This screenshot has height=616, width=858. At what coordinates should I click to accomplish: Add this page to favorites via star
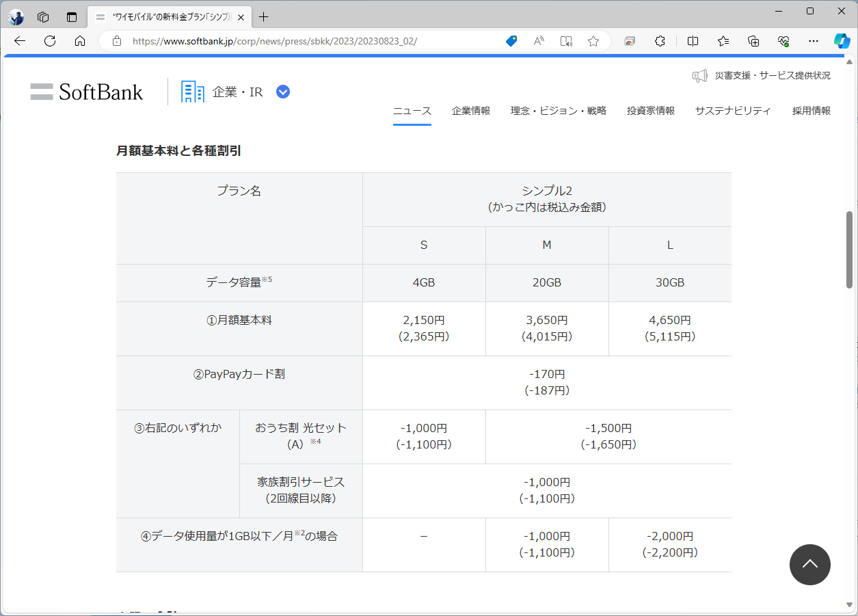[x=593, y=41]
